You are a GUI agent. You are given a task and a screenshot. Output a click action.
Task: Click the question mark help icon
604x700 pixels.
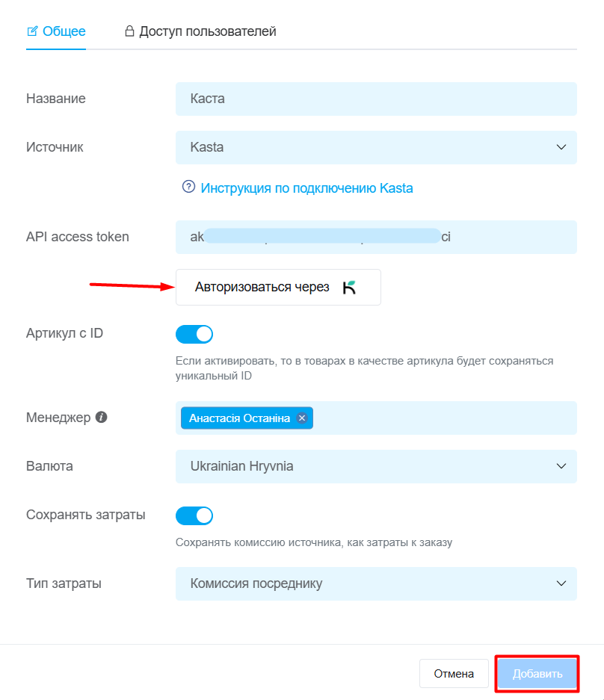coord(188,187)
